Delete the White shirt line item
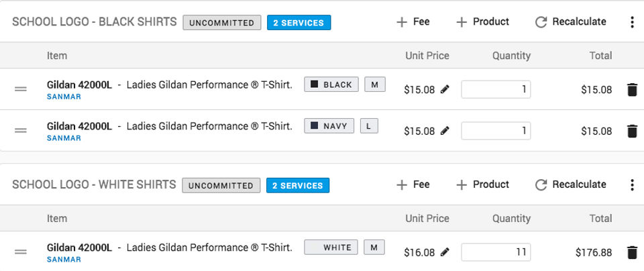This screenshot has width=644, height=271. tap(632, 252)
